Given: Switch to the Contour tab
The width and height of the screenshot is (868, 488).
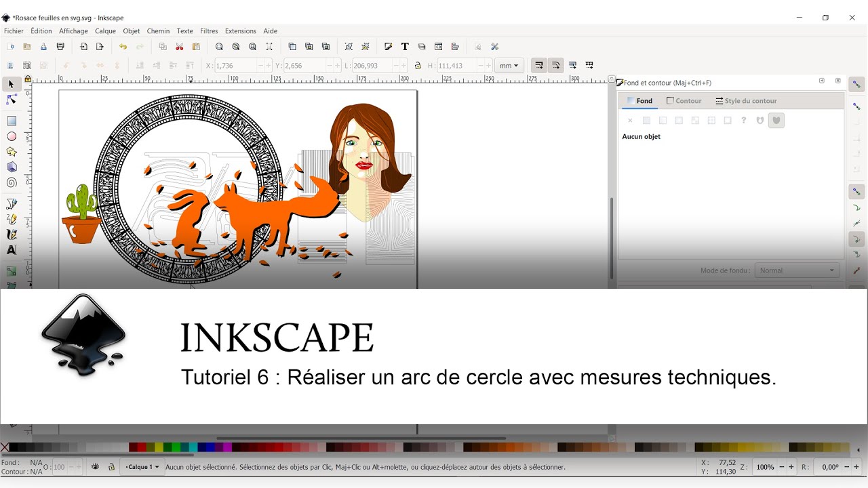Looking at the screenshot, I should (x=684, y=101).
